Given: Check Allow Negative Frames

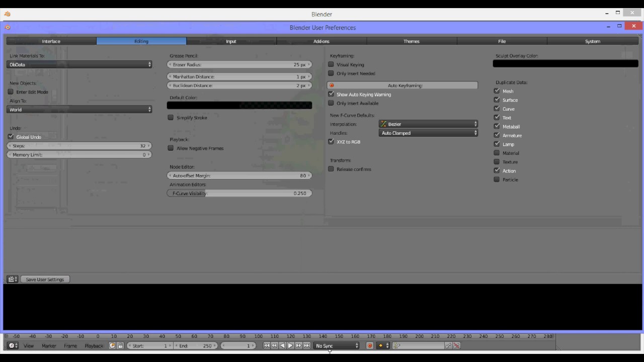Looking at the screenshot, I should tap(171, 148).
